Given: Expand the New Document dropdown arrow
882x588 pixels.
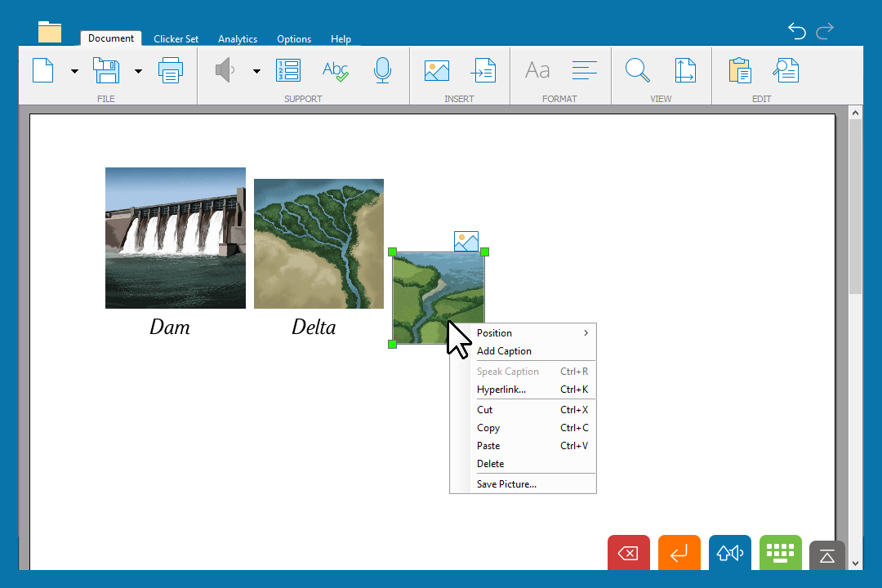Looking at the screenshot, I should [74, 72].
